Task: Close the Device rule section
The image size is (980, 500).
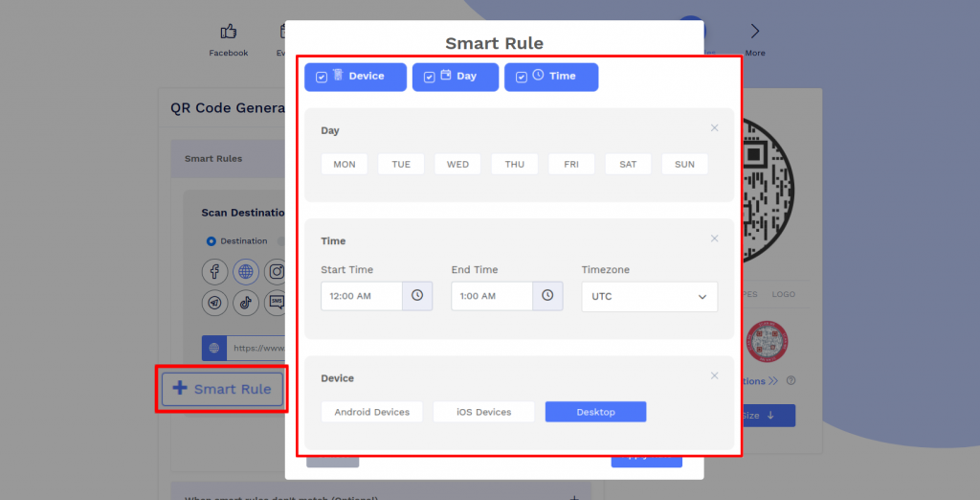Action: point(714,375)
